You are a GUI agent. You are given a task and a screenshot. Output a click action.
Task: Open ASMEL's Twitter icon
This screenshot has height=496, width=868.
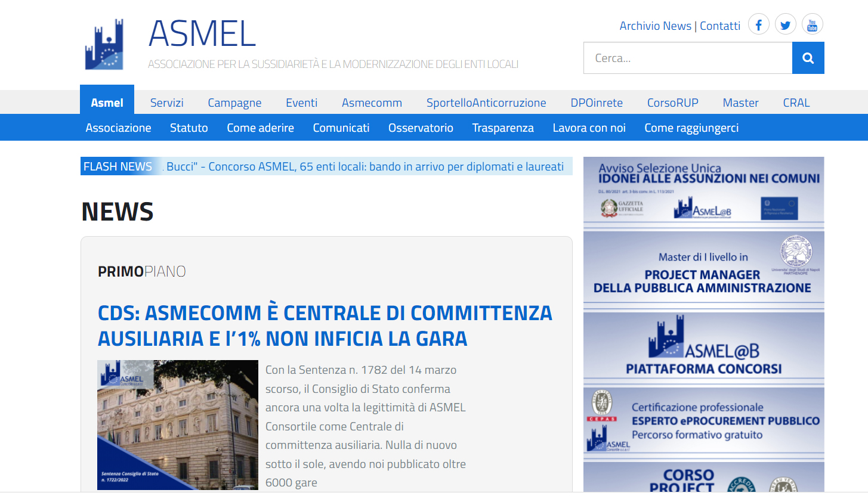(785, 24)
